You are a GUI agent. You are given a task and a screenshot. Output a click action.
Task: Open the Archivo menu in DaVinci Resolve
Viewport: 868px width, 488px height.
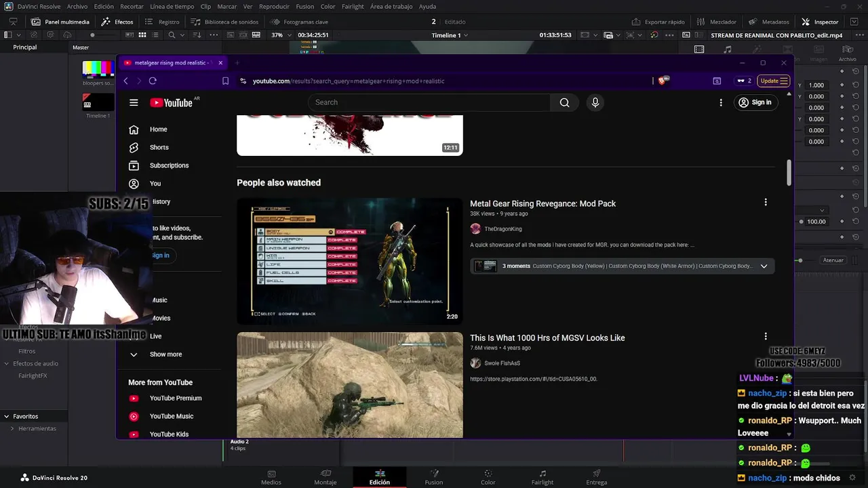tap(77, 6)
